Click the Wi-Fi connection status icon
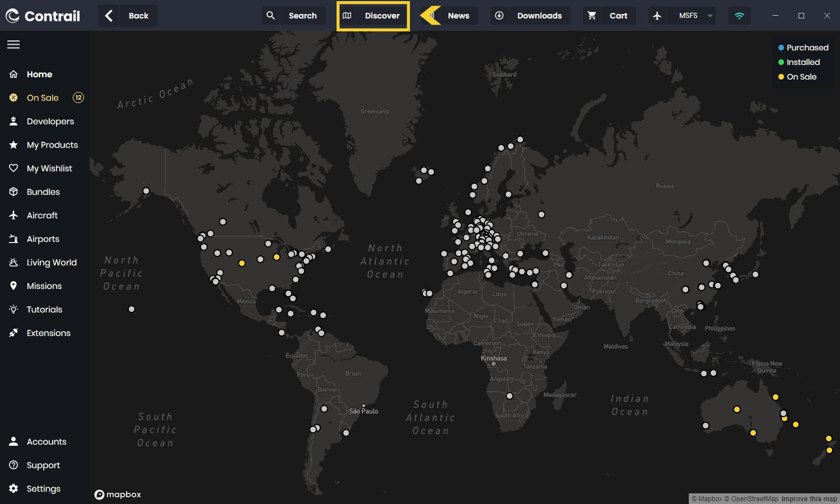Viewport: 840px width, 504px height. pos(739,16)
